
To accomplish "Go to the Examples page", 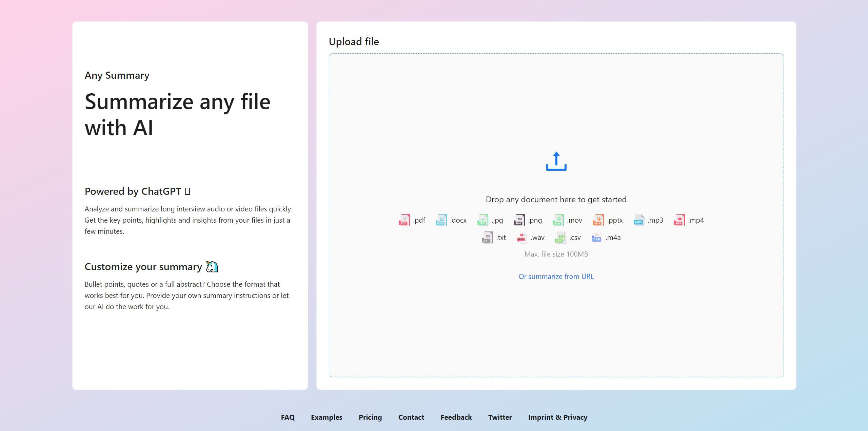I will point(327,417).
